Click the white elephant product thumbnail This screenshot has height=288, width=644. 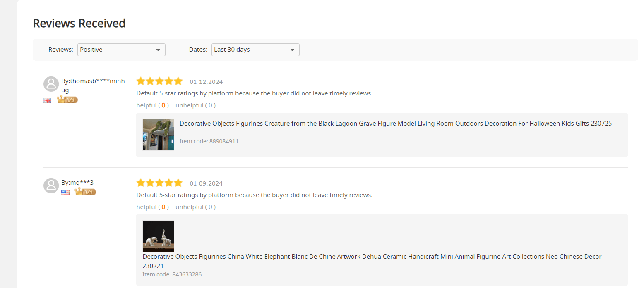tap(158, 236)
